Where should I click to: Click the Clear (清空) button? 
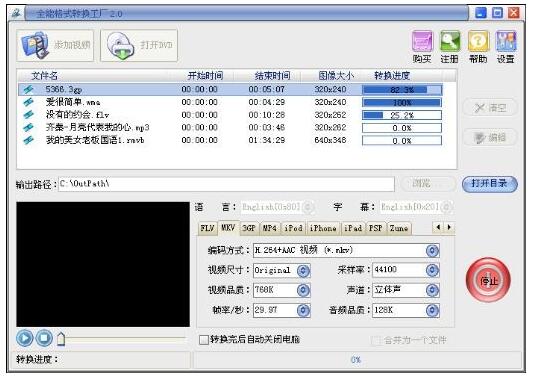490,107
